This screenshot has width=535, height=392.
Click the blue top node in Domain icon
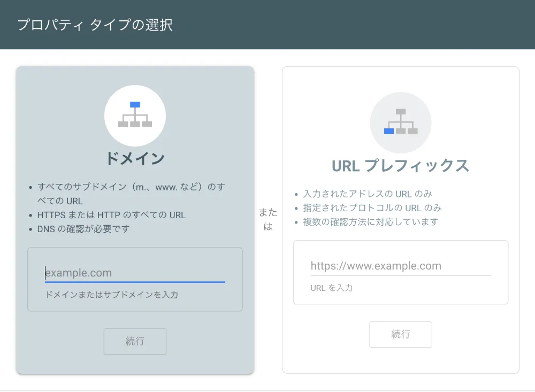click(135, 104)
